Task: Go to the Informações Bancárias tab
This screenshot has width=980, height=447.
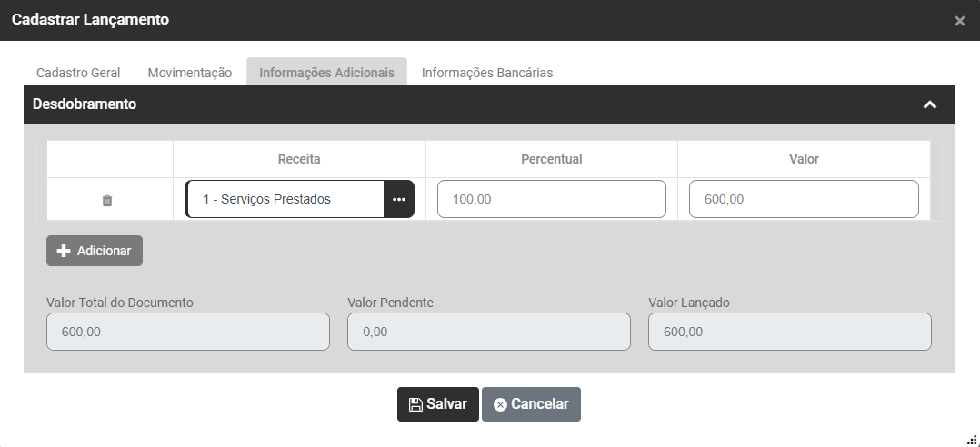Action: tap(486, 73)
